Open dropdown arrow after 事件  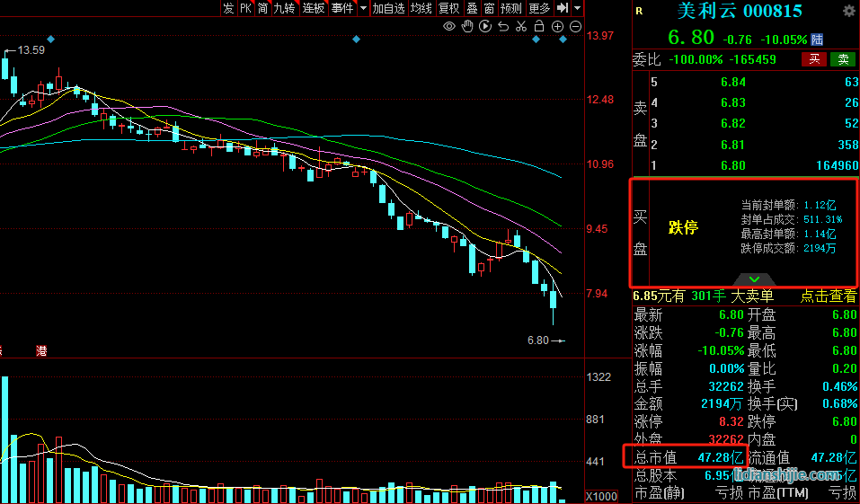363,8
